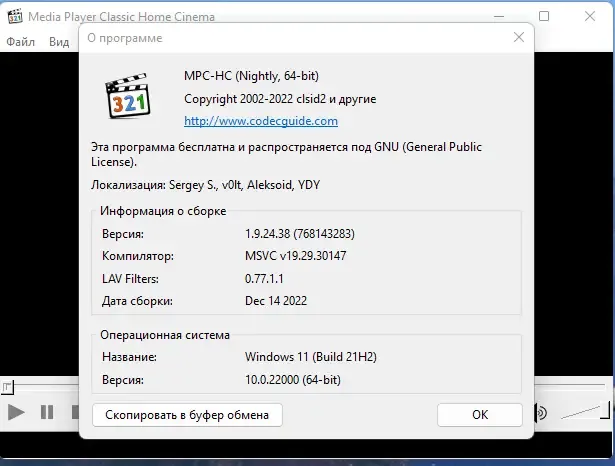Click the compiler value MSVC v19.29.30147
Viewport: 615px width, 466px height.
click(x=295, y=256)
